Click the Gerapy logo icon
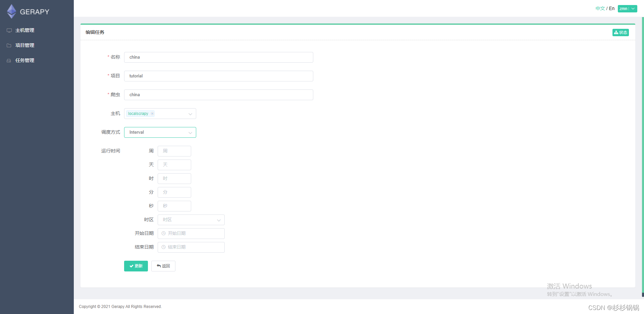This screenshot has height=314, width=644. point(12,11)
